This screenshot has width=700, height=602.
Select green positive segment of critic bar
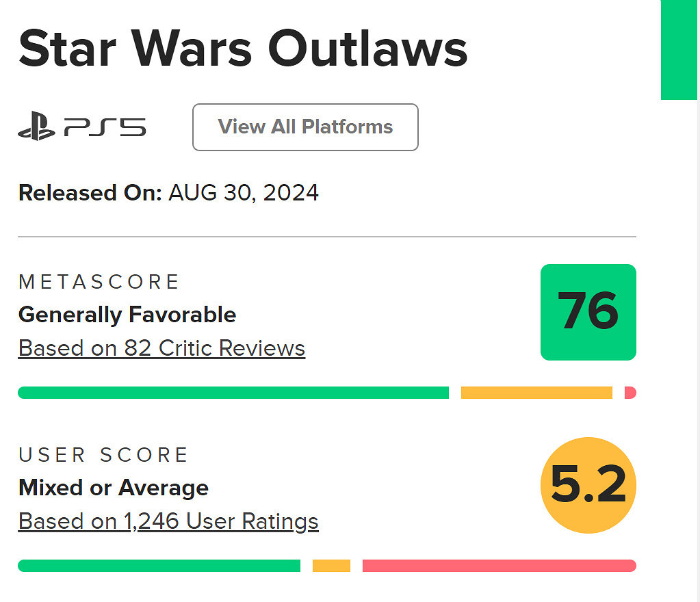233,393
